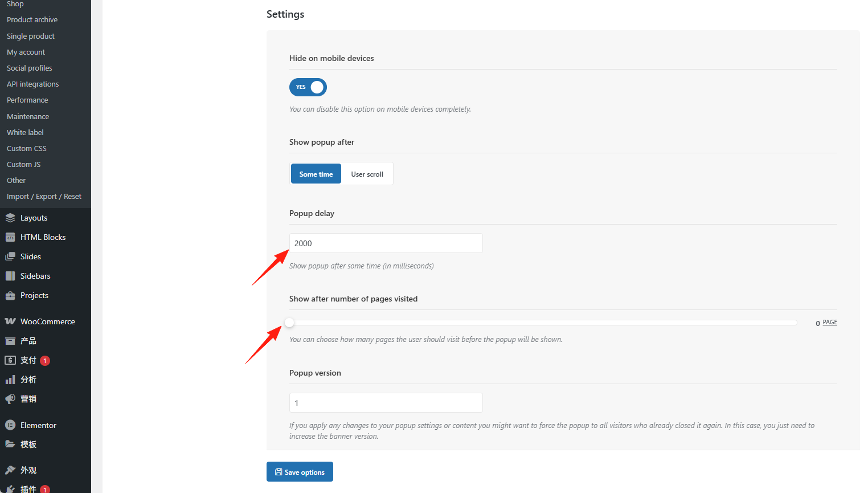The image size is (868, 493).
Task: Click the 营销 megaphone icon
Action: coord(10,399)
